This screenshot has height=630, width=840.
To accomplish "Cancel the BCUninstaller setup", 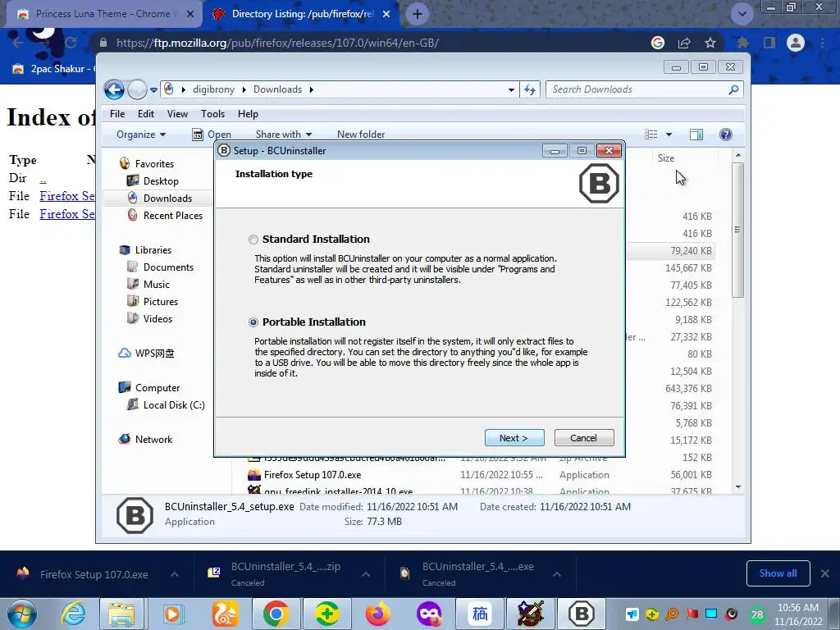I will click(584, 438).
